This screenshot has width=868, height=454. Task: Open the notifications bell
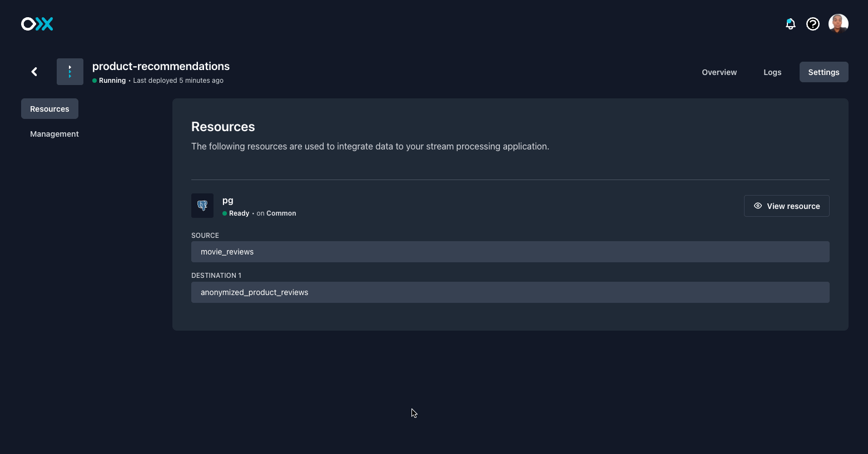790,24
